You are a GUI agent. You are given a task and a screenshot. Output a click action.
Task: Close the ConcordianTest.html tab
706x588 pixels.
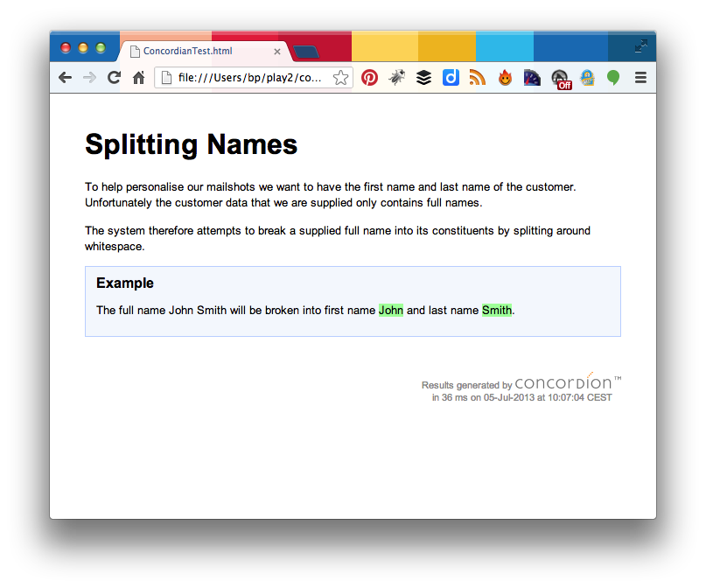coord(277,52)
